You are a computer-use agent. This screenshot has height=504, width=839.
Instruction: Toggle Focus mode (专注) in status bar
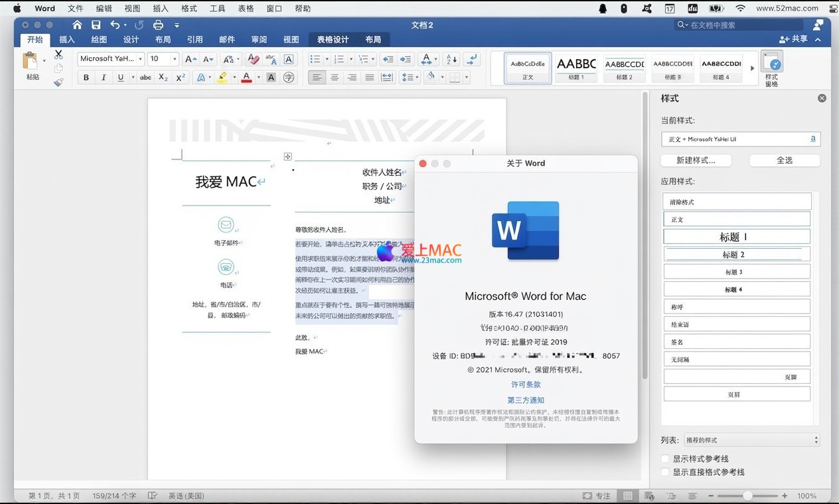tap(596, 496)
